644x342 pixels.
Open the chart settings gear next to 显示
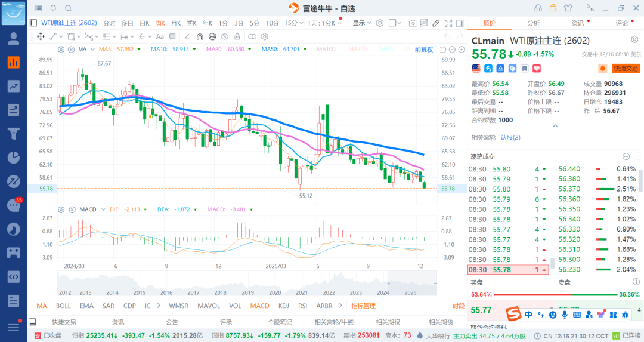[380, 23]
